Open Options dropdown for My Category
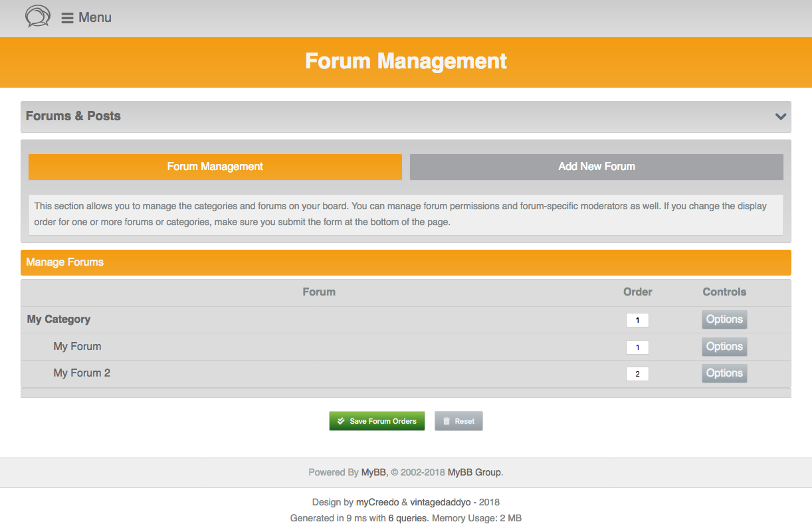The image size is (812, 524). (724, 319)
